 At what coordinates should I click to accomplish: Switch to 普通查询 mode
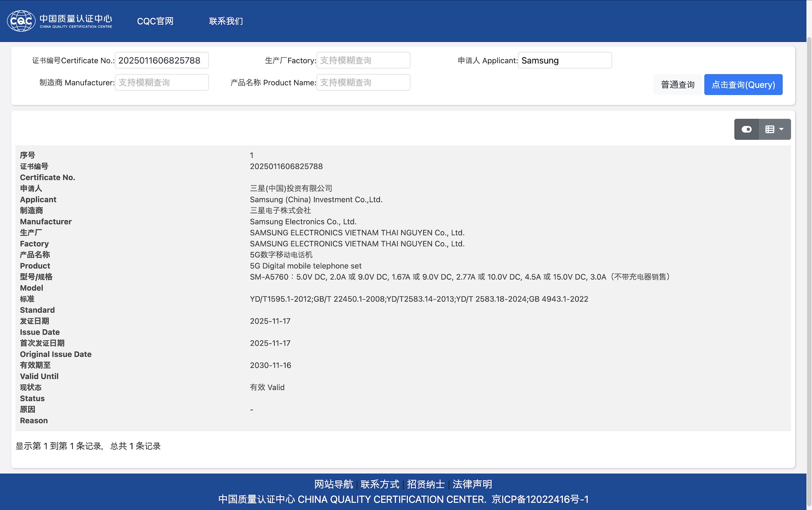coord(678,85)
